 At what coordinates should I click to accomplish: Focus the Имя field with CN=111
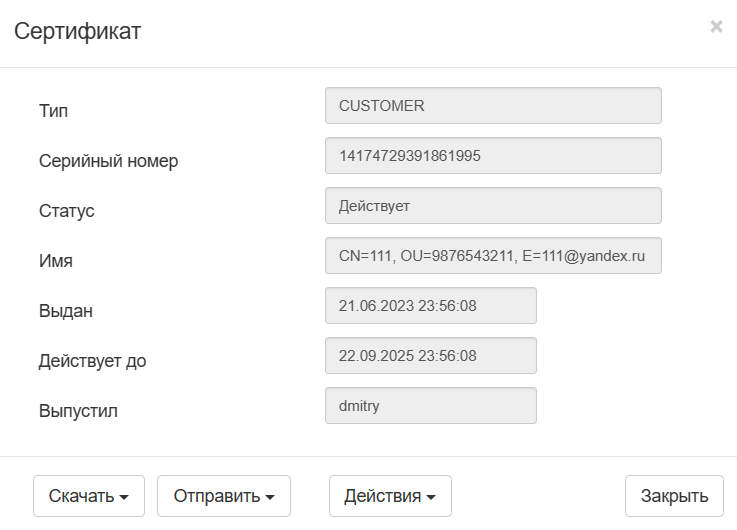point(493,256)
